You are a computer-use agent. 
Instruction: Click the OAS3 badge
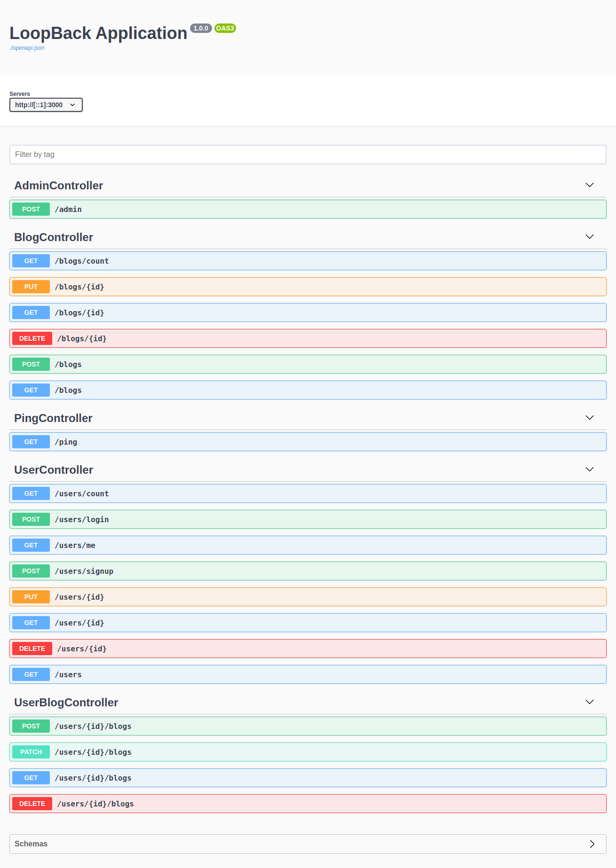[225, 28]
